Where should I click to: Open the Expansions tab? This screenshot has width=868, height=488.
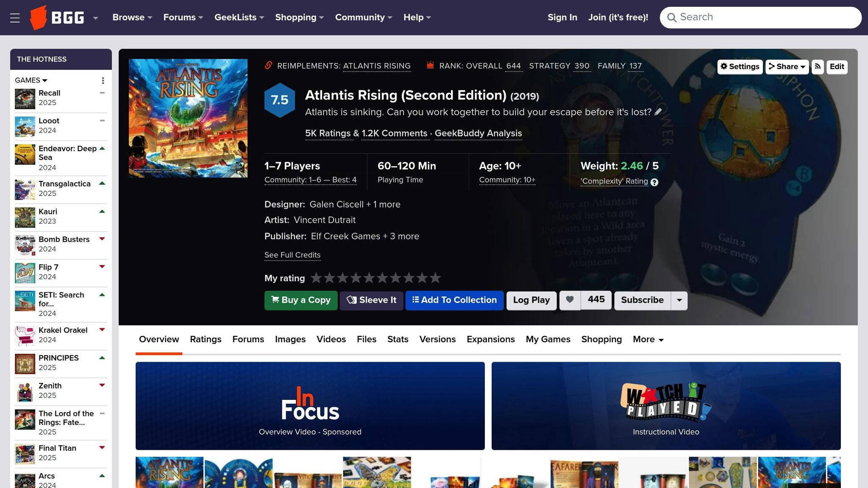pyautogui.click(x=491, y=339)
